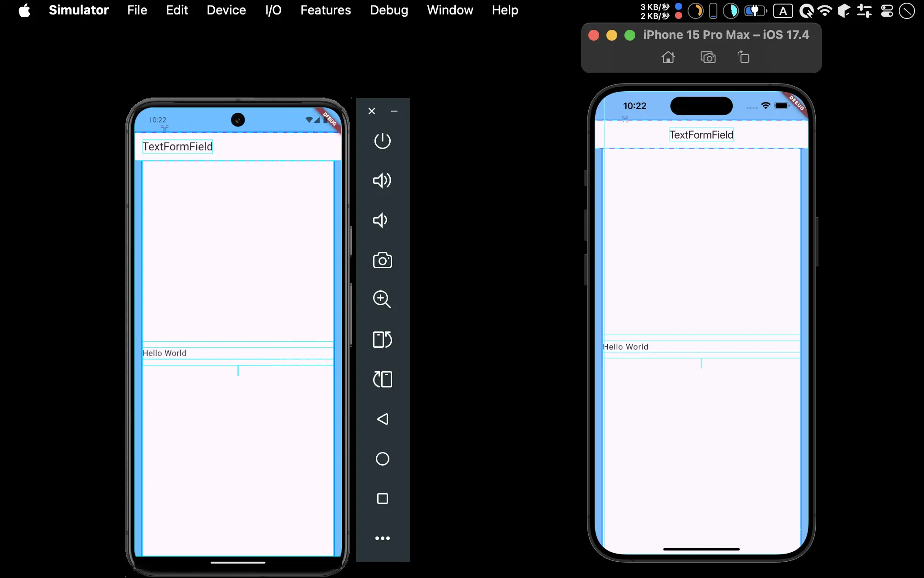Image resolution: width=924 pixels, height=578 pixels.
Task: Open the Edit menu
Action: (177, 10)
